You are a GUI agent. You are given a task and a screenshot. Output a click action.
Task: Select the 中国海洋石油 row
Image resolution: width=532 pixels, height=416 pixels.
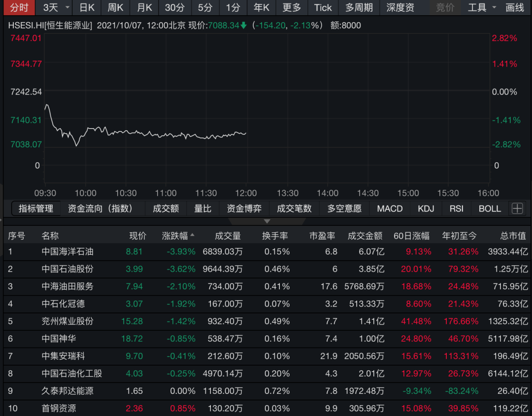(x=266, y=252)
